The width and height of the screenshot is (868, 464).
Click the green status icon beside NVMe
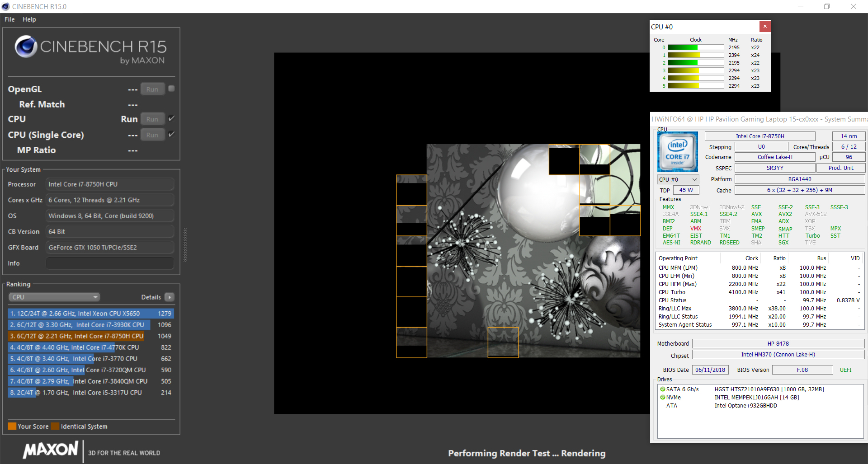click(662, 398)
